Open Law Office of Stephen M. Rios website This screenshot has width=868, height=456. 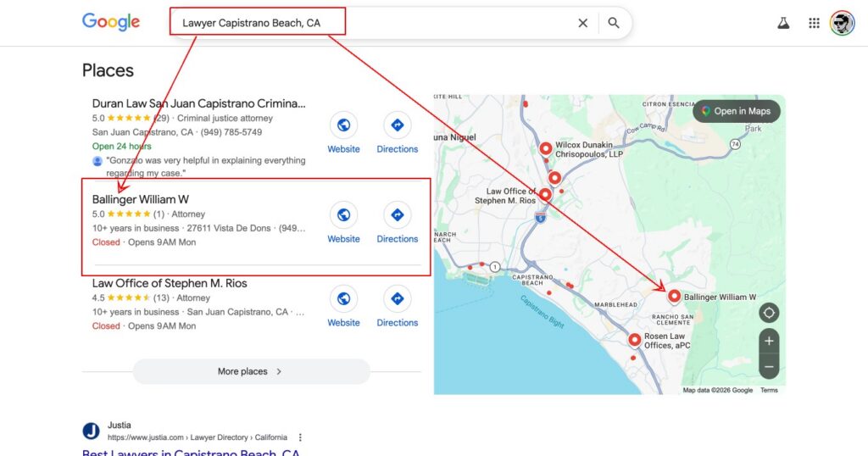click(343, 299)
